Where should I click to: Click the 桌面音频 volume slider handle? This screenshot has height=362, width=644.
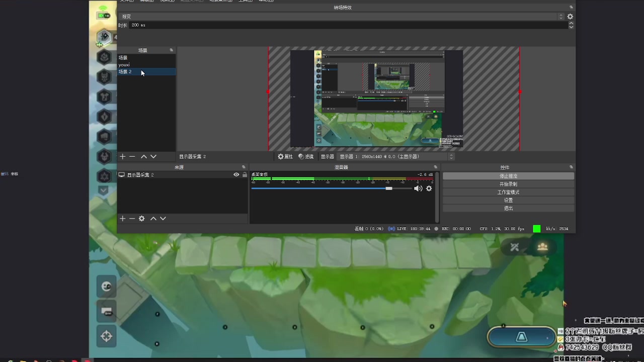pyautogui.click(x=389, y=189)
